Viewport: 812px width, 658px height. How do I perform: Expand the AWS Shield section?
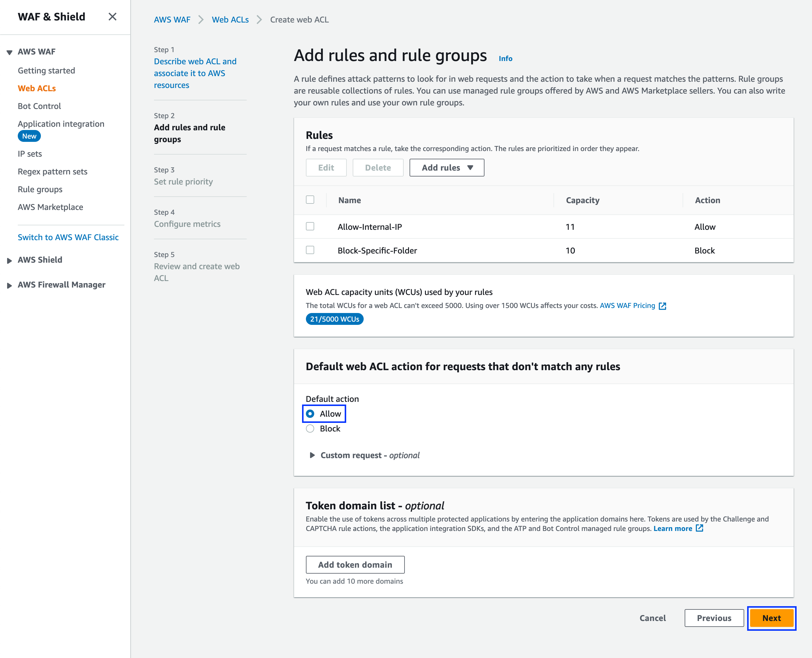tap(9, 260)
